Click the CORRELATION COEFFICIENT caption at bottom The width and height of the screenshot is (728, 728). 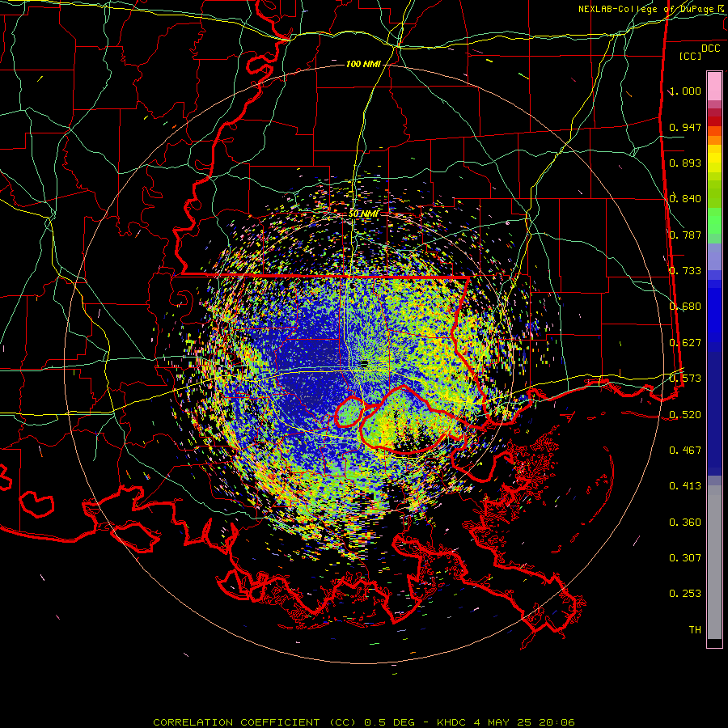364,722
